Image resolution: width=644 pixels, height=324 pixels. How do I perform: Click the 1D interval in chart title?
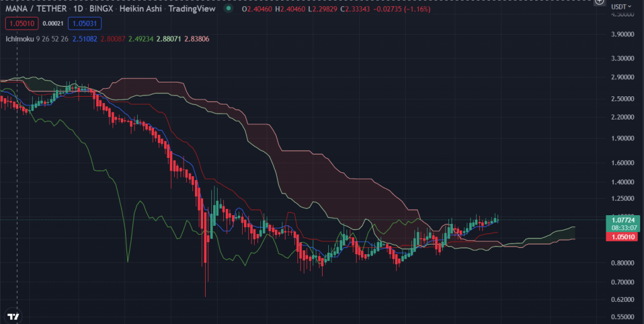pyautogui.click(x=78, y=8)
